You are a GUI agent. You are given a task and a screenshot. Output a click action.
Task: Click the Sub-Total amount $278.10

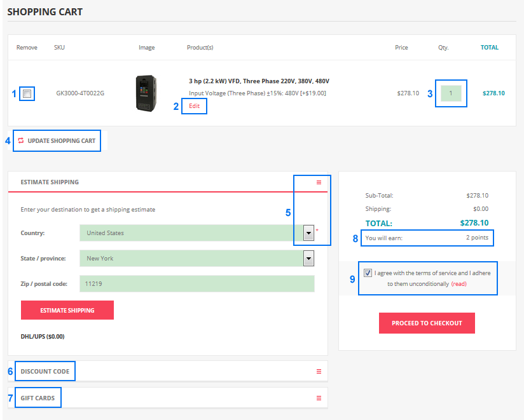coord(477,195)
